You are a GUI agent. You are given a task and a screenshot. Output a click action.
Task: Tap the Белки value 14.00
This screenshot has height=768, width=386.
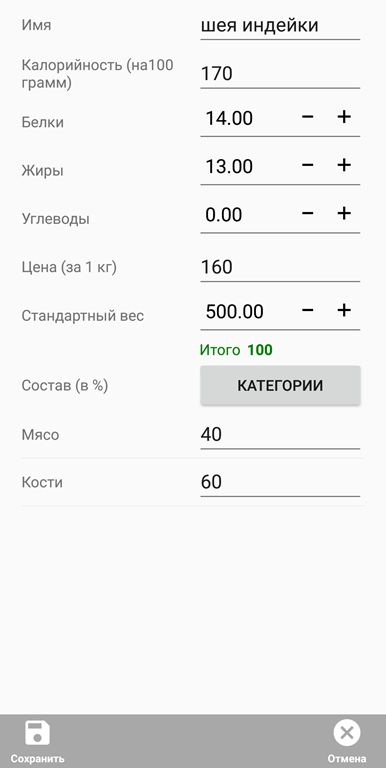pyautogui.click(x=229, y=119)
